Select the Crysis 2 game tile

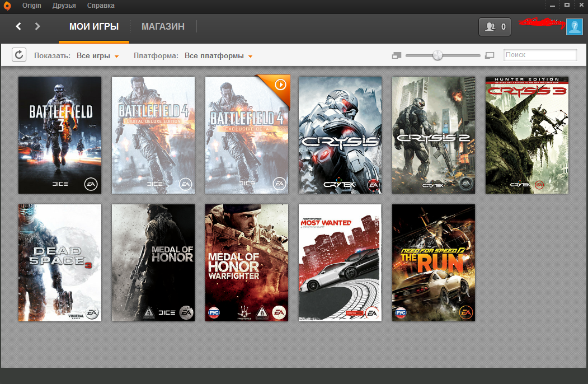tap(434, 135)
